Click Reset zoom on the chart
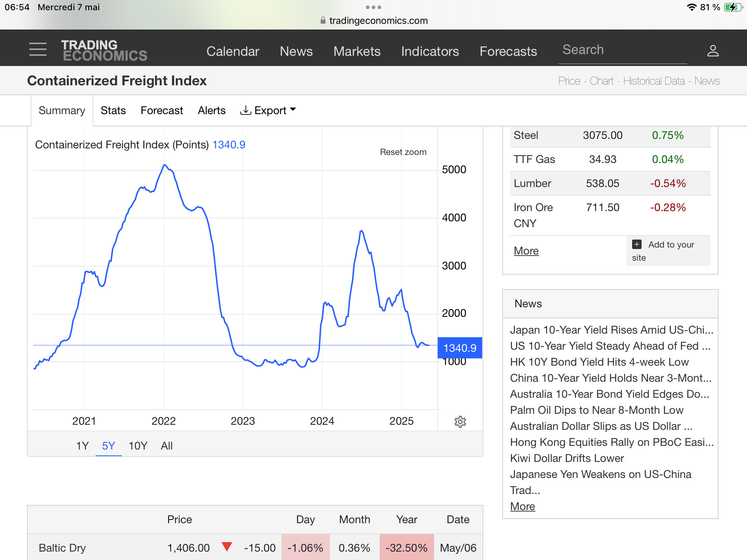Image resolution: width=747 pixels, height=560 pixels. [403, 152]
